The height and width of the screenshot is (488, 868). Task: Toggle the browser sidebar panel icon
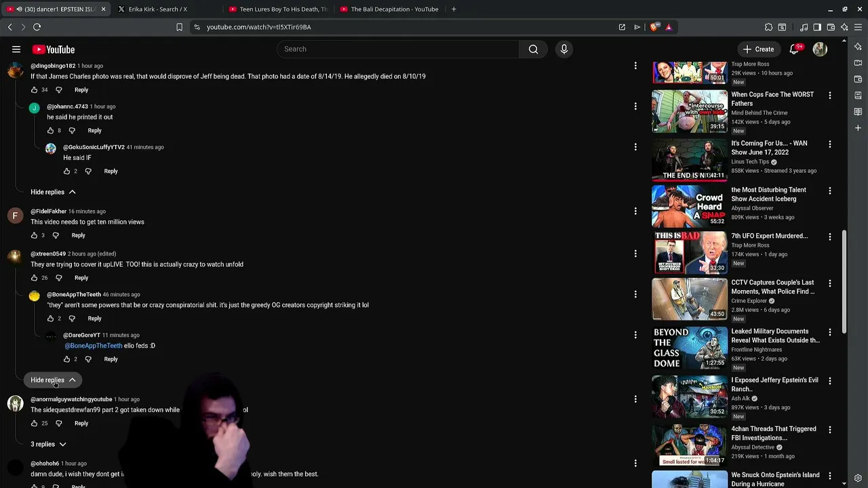pos(817,27)
